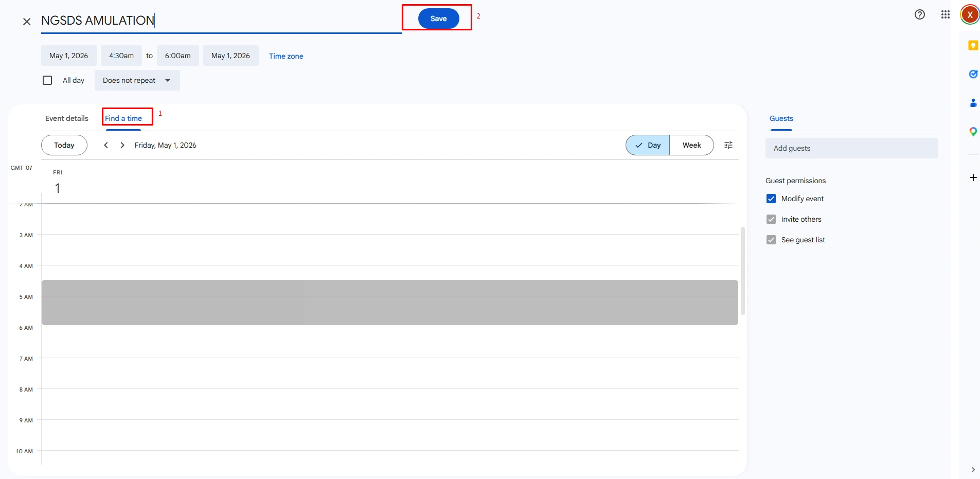
Task: Open Contacts from the side panel
Action: coord(973,103)
